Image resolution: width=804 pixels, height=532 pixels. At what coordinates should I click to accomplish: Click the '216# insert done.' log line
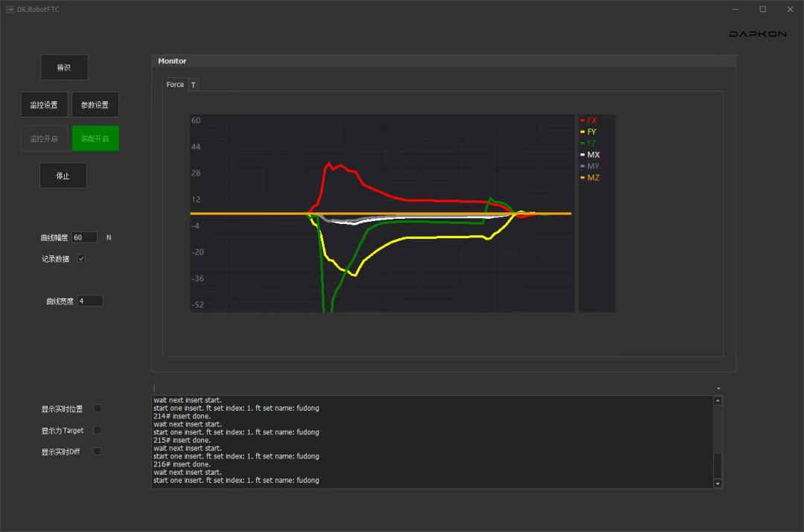coord(182,464)
